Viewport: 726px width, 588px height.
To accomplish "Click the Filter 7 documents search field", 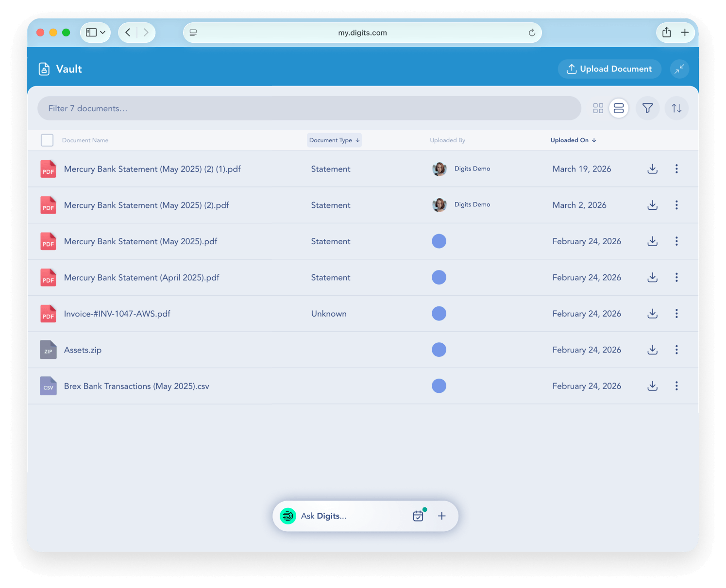I will click(x=309, y=108).
